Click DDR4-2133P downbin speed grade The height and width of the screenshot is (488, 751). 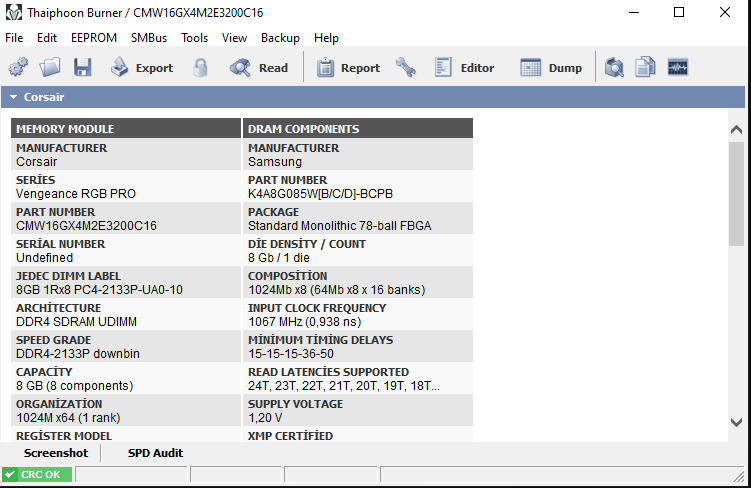click(x=78, y=354)
